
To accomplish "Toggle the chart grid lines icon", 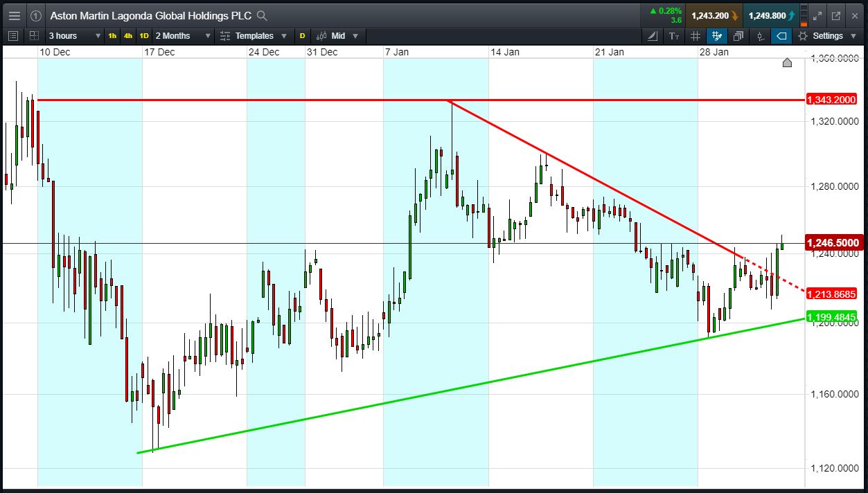I will tap(696, 36).
